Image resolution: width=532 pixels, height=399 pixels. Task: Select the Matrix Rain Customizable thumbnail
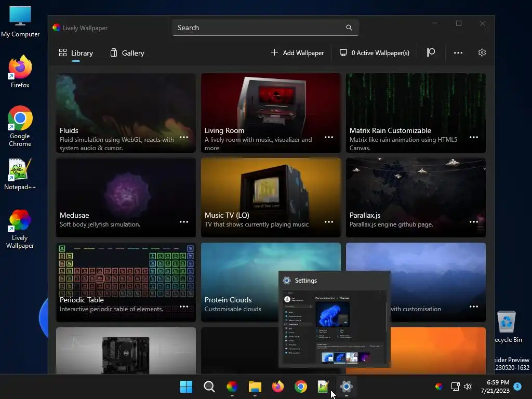pos(416,113)
